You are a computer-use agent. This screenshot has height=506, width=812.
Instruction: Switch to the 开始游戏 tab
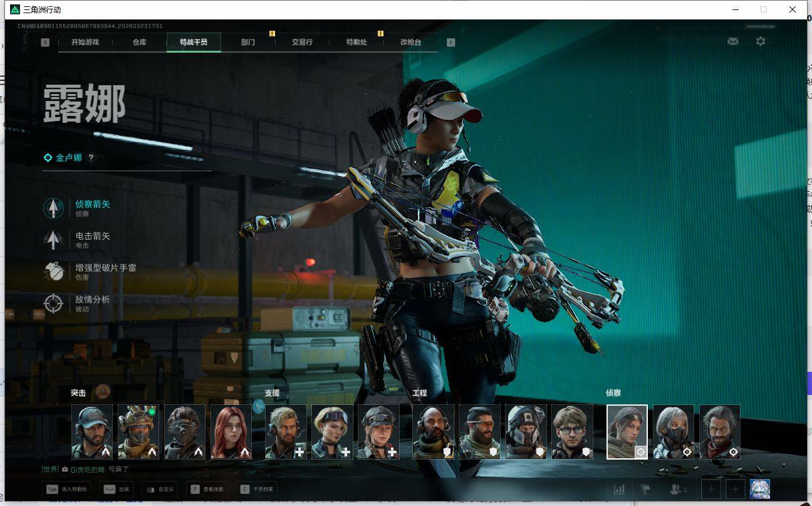click(x=85, y=43)
